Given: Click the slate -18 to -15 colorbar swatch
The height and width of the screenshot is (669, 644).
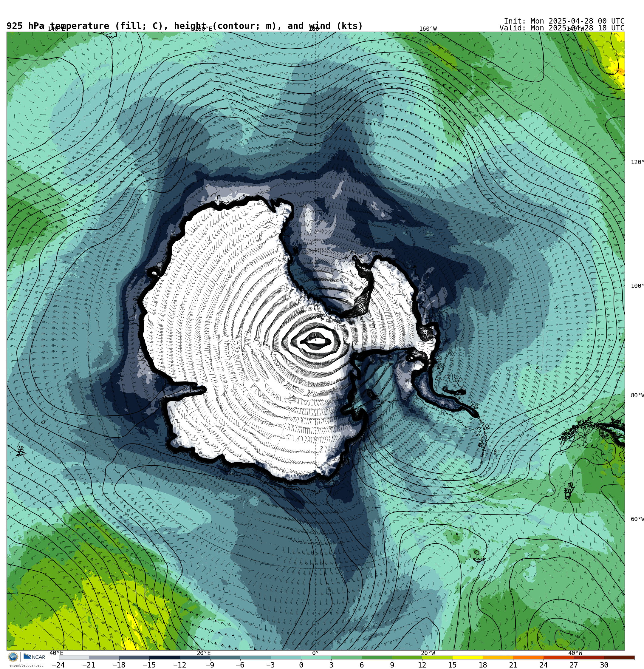Looking at the screenshot, I should click(x=134, y=657).
